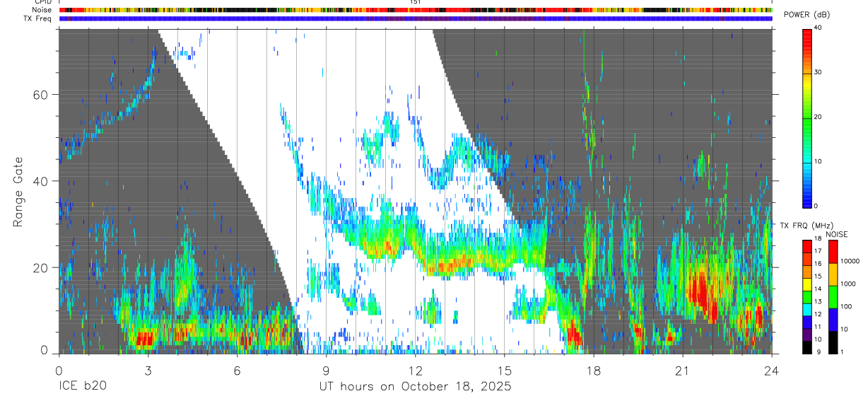Click the yellow segment of the TX FRQ colorbar

807,284
